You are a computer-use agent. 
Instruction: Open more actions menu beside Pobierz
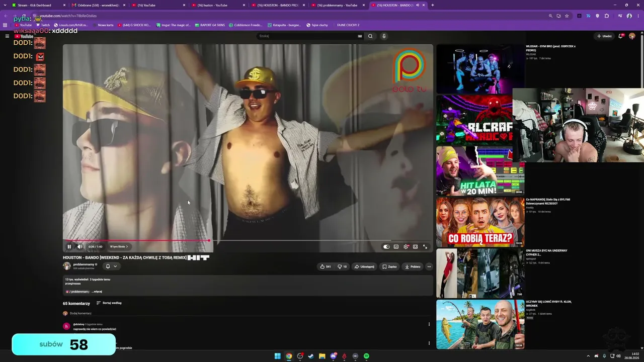[x=429, y=266]
